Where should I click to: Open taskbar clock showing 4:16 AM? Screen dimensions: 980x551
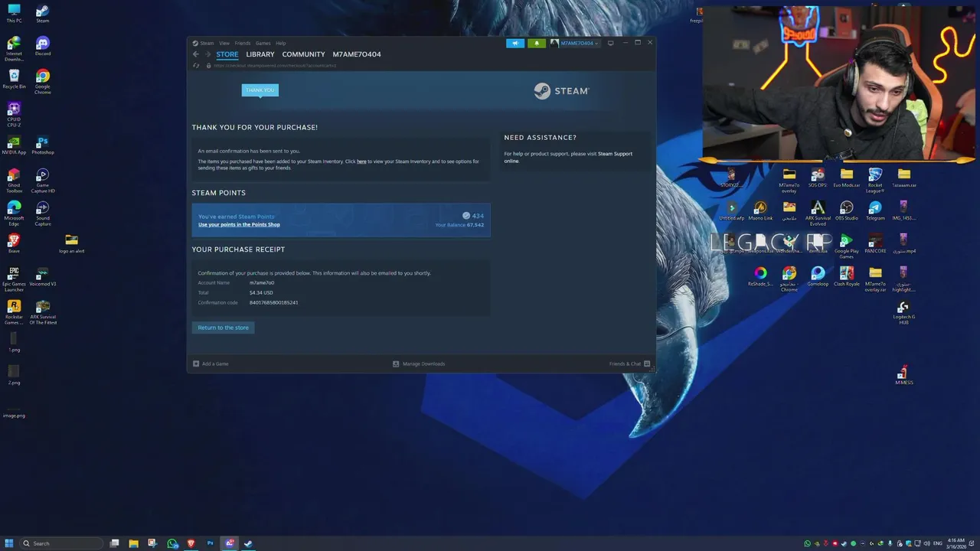point(956,543)
